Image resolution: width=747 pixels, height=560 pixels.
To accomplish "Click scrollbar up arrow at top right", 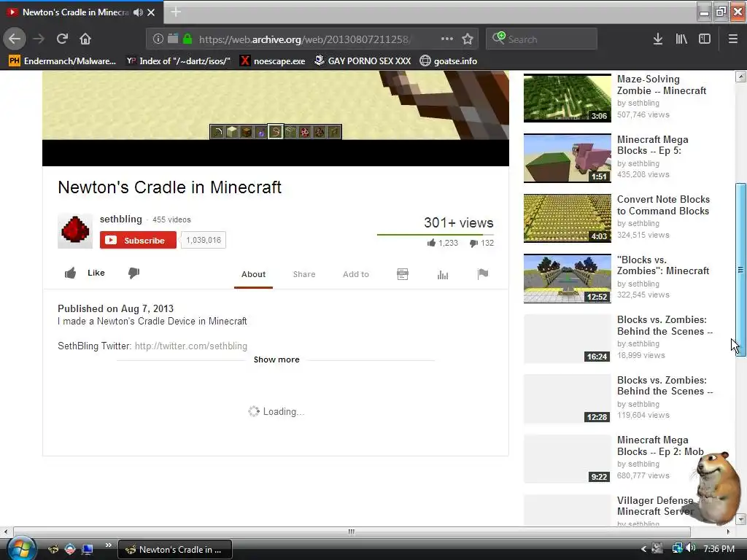I will coord(741,77).
